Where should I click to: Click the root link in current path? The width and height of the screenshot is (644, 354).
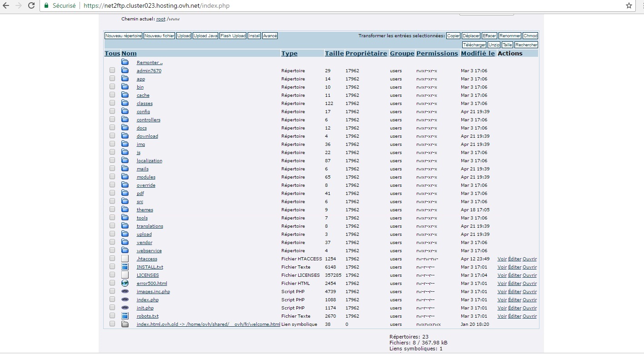pos(161,19)
